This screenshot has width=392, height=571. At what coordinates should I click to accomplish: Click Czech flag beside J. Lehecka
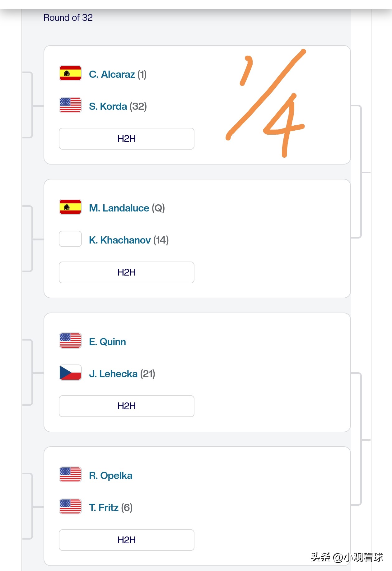[70, 373]
